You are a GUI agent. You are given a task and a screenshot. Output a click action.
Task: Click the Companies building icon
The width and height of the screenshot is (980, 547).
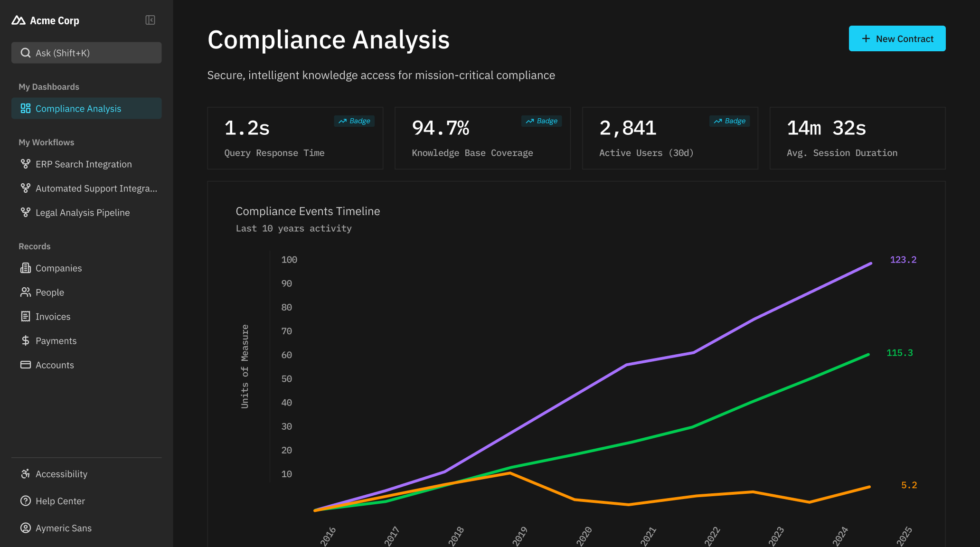pos(26,268)
